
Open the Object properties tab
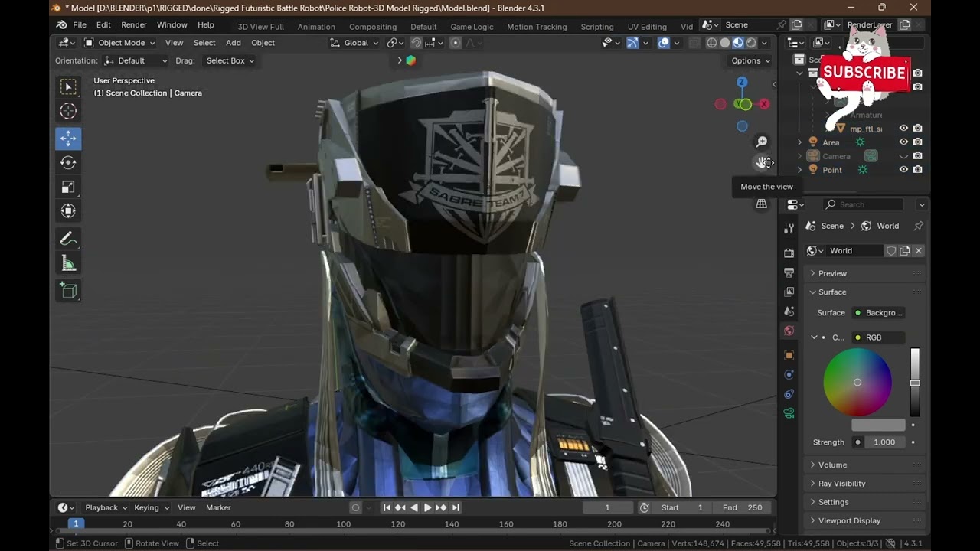point(789,355)
